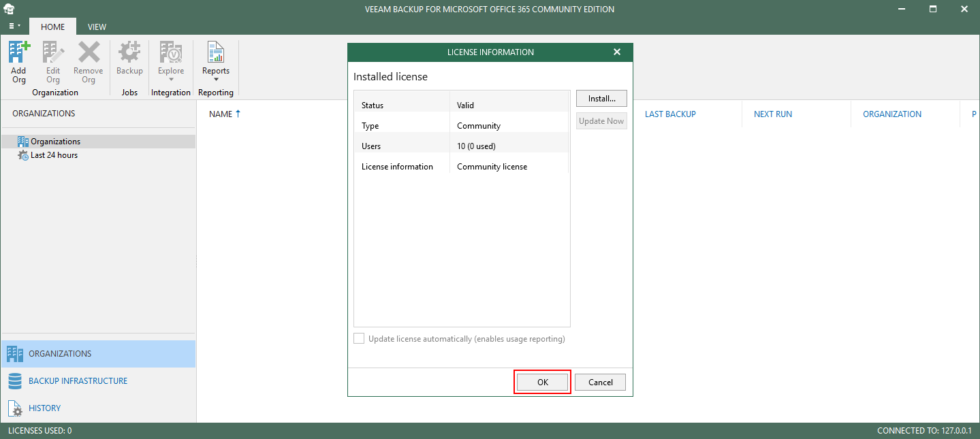This screenshot has height=439, width=980.
Task: Click CONNECTED TO: 127.0.0.1 status text
Action: click(x=925, y=431)
